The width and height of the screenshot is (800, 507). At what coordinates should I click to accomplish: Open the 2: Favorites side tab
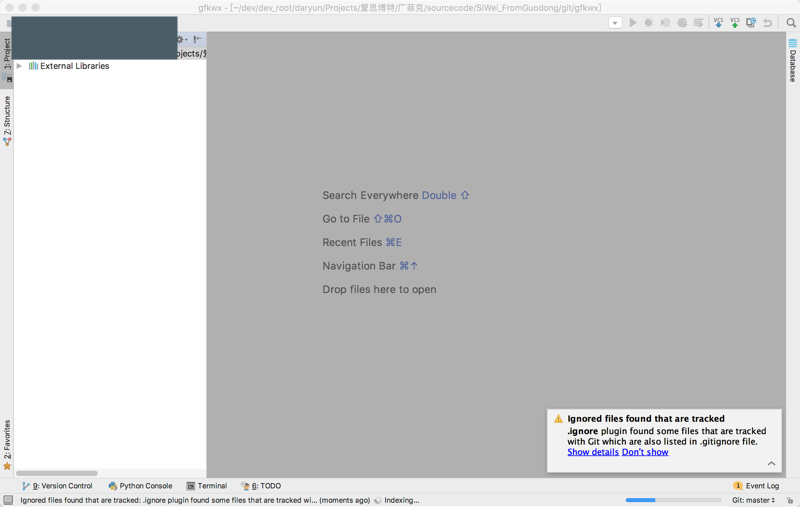click(x=7, y=445)
